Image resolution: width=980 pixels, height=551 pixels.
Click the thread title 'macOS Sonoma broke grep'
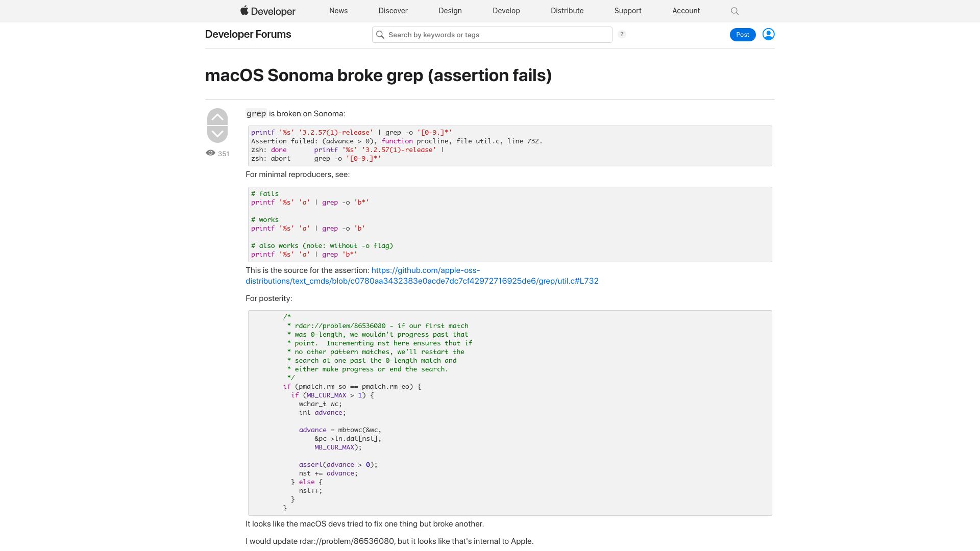tap(378, 75)
